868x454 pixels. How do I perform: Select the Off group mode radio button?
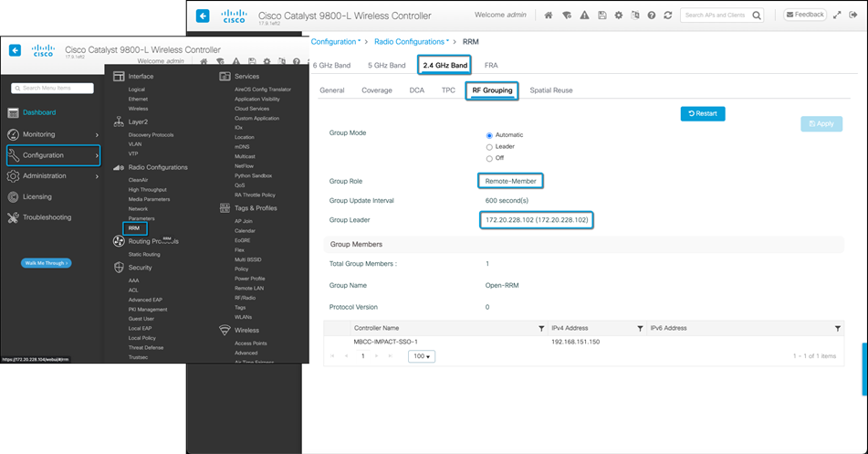pyautogui.click(x=489, y=159)
